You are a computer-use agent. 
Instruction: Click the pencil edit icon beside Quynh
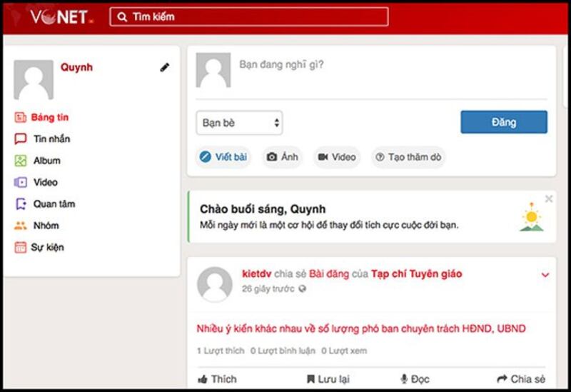coord(165,67)
